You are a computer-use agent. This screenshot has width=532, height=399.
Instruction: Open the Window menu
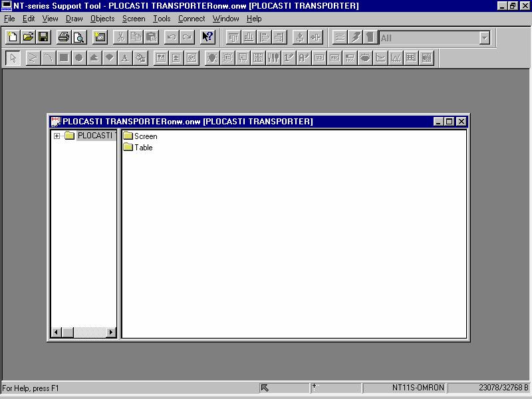click(x=225, y=19)
